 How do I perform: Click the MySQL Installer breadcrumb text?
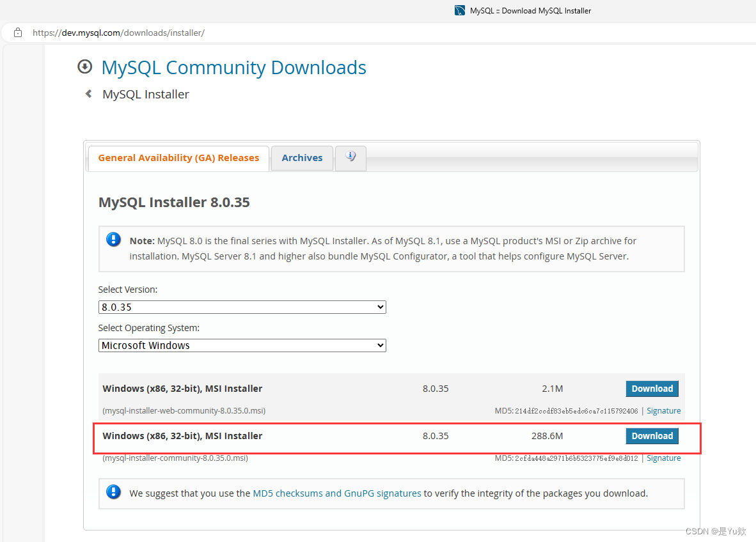pyautogui.click(x=146, y=95)
